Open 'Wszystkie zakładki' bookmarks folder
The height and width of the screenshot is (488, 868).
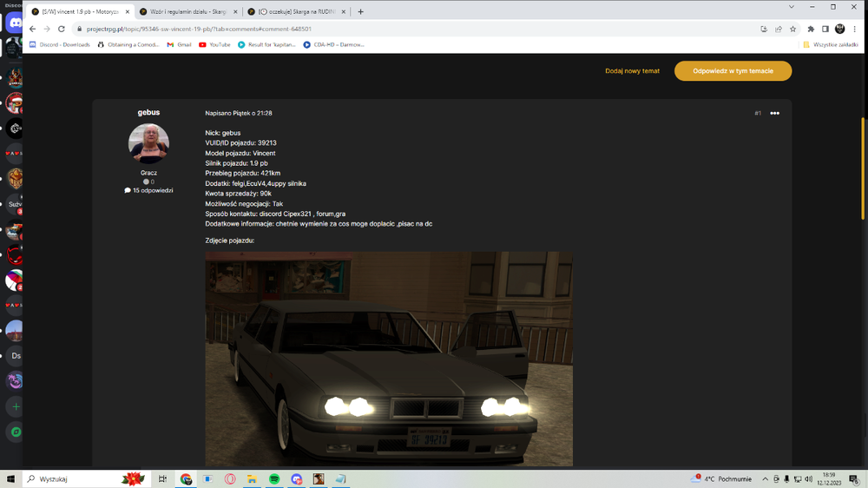pyautogui.click(x=831, y=45)
